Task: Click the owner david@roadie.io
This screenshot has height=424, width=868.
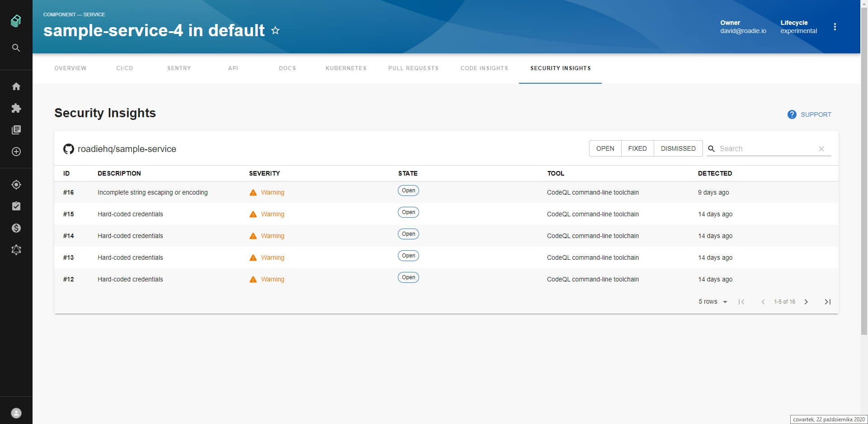Action: (x=743, y=31)
